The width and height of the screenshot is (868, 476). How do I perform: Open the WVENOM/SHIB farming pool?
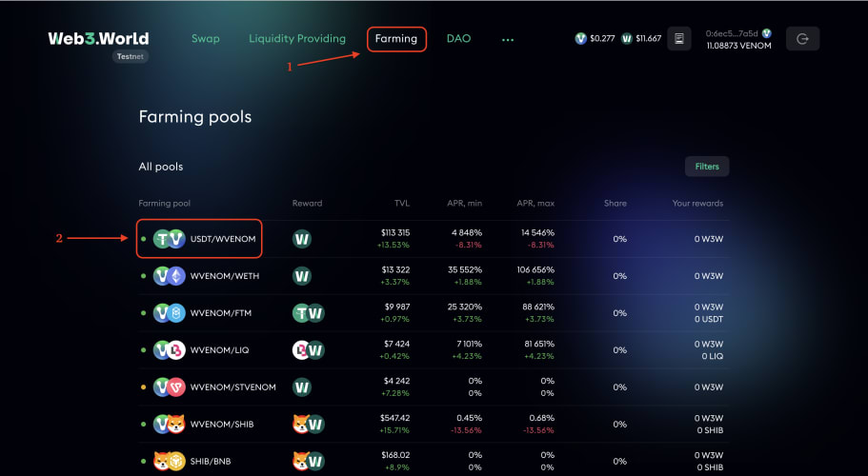pyautogui.click(x=434, y=424)
